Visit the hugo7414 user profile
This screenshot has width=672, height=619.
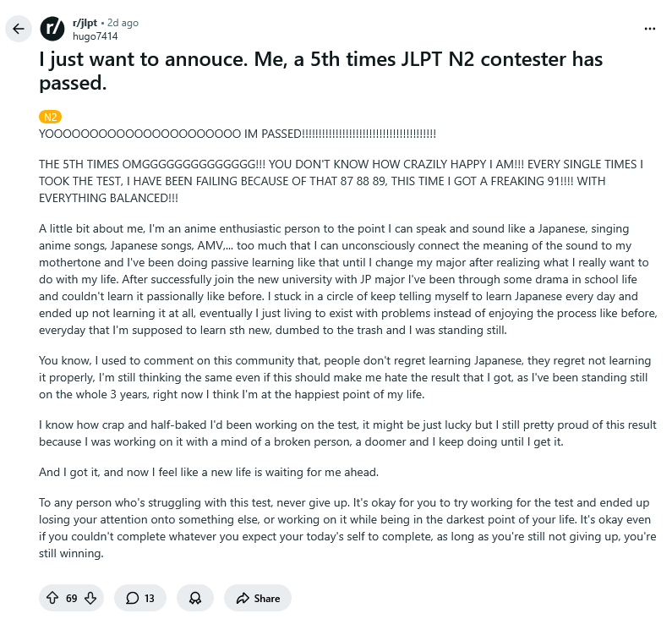(x=95, y=36)
